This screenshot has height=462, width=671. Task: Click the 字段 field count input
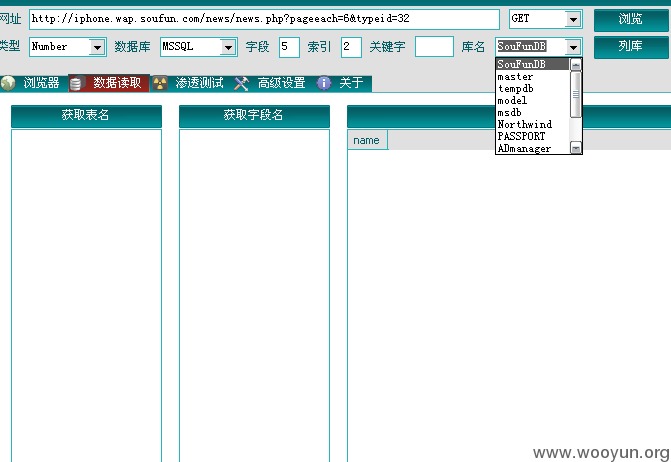[x=289, y=47]
